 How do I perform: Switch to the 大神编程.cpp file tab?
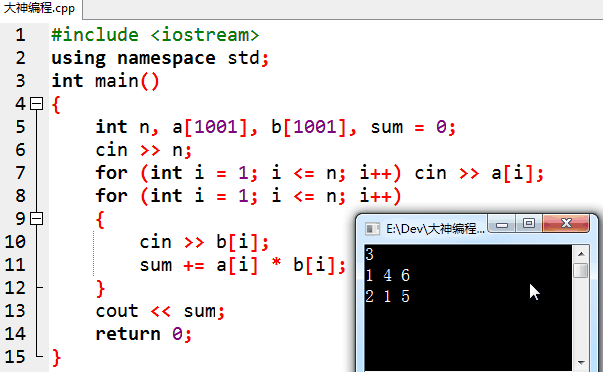(40, 8)
